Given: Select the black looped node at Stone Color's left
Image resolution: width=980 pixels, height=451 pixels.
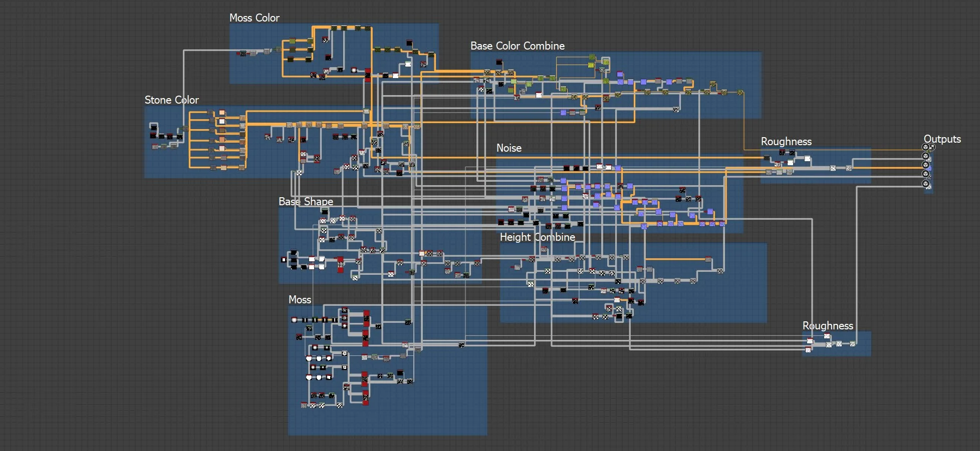Looking at the screenshot, I should pyautogui.click(x=154, y=127).
